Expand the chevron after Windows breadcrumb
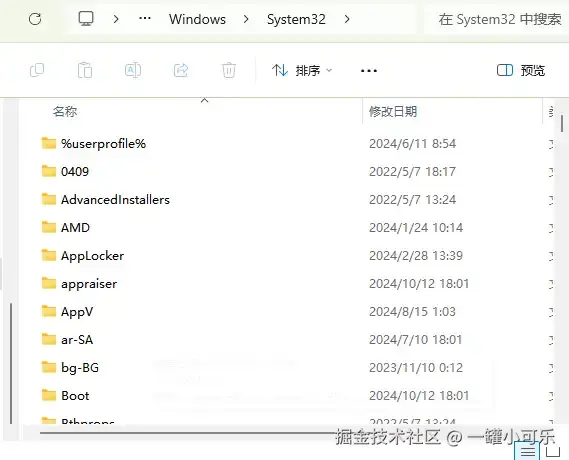Screen dimensions: 569x460 coord(246,19)
